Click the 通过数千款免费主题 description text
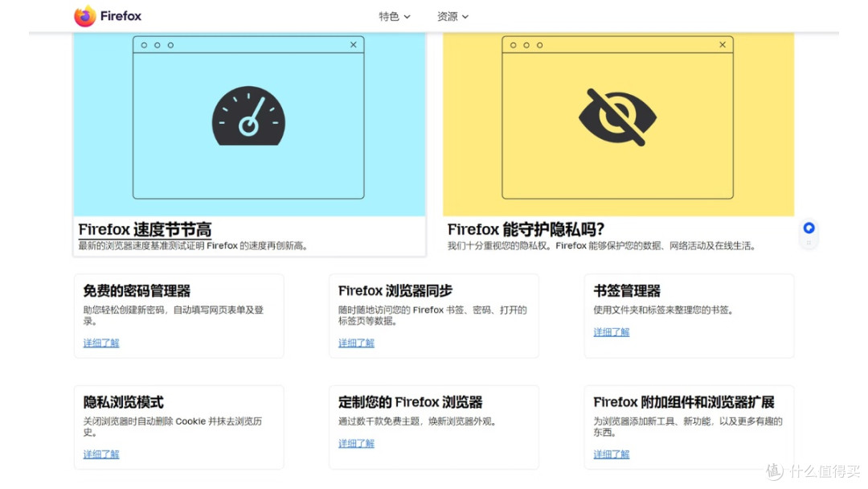 pos(417,421)
